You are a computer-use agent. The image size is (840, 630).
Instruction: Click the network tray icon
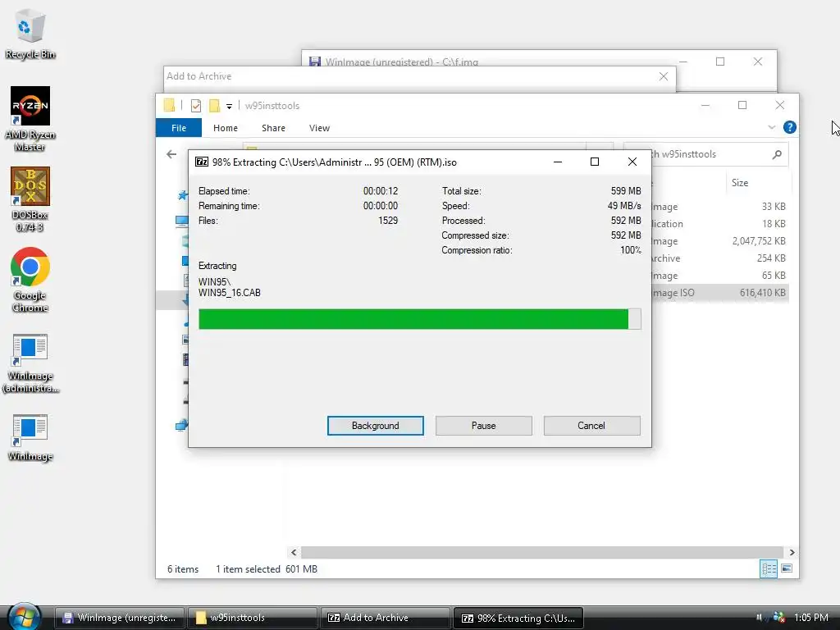[778, 617]
